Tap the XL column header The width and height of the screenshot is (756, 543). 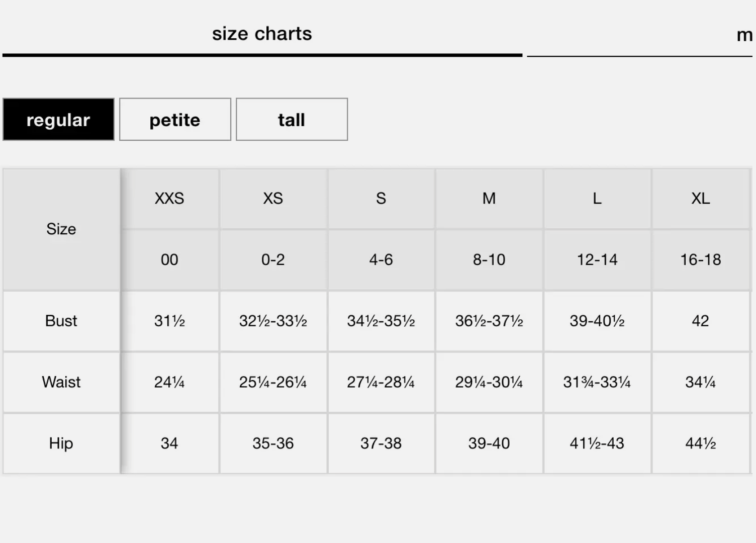pyautogui.click(x=701, y=199)
